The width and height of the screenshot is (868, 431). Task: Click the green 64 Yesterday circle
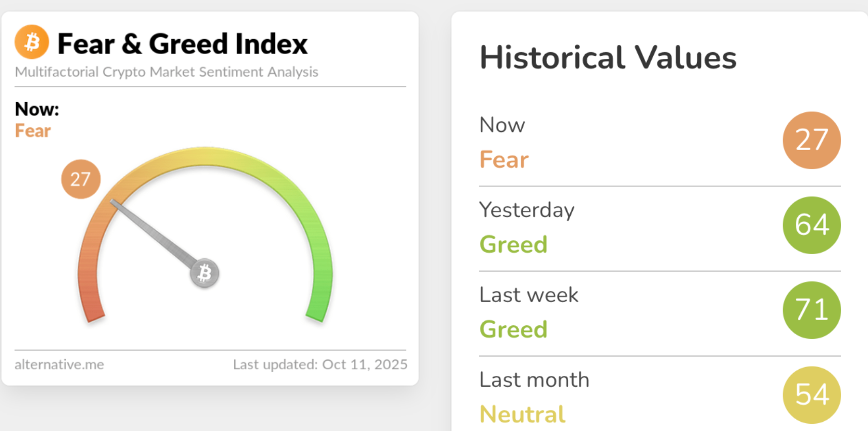(x=811, y=225)
